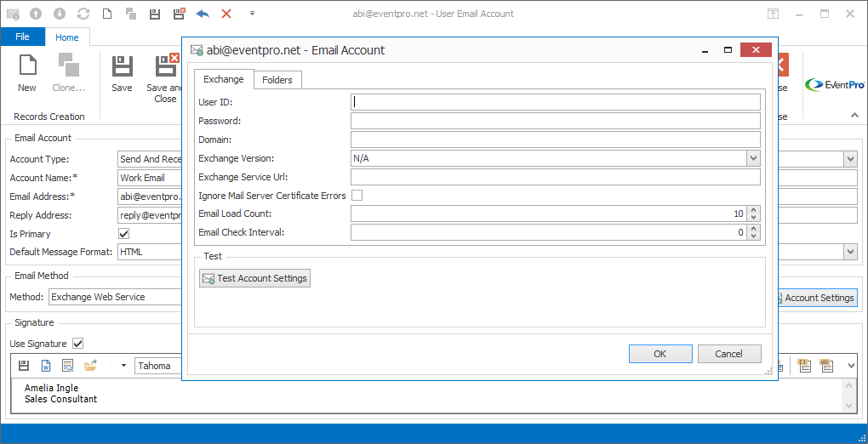Click the New button in the ribbon
Viewport: 868px width, 444px height.
tap(27, 72)
